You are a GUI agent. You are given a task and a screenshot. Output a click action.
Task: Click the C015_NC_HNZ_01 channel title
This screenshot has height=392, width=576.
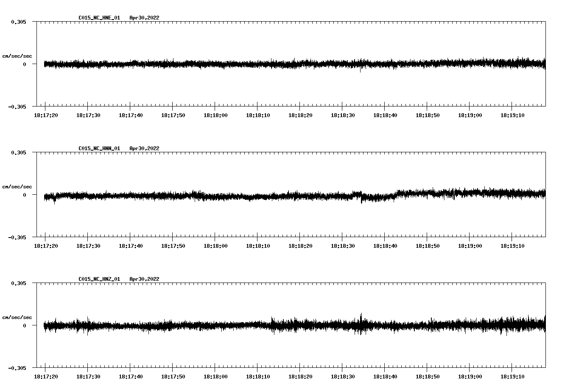pos(99,279)
